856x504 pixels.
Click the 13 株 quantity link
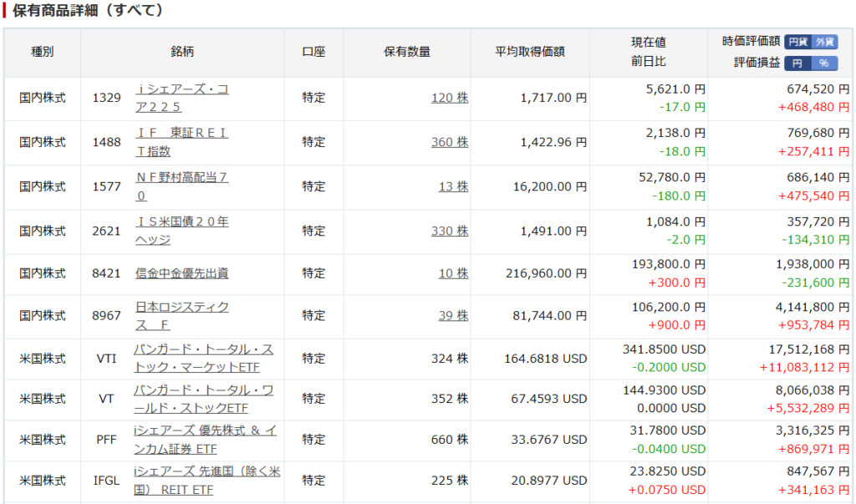(453, 186)
